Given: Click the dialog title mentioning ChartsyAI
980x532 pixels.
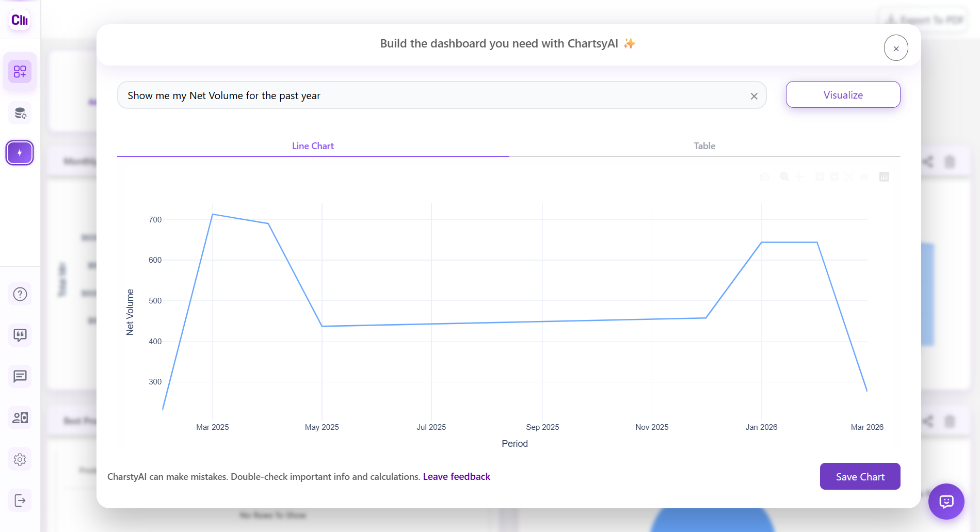Looking at the screenshot, I should pyautogui.click(x=508, y=44).
